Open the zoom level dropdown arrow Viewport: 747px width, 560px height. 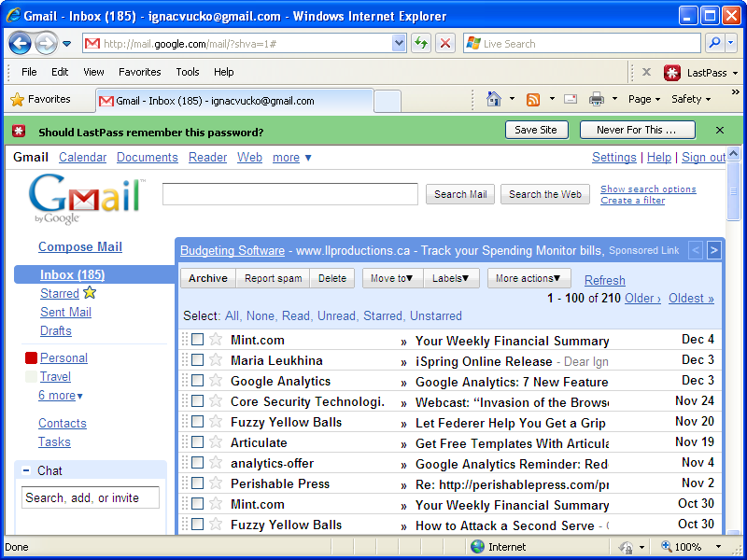[x=718, y=547]
